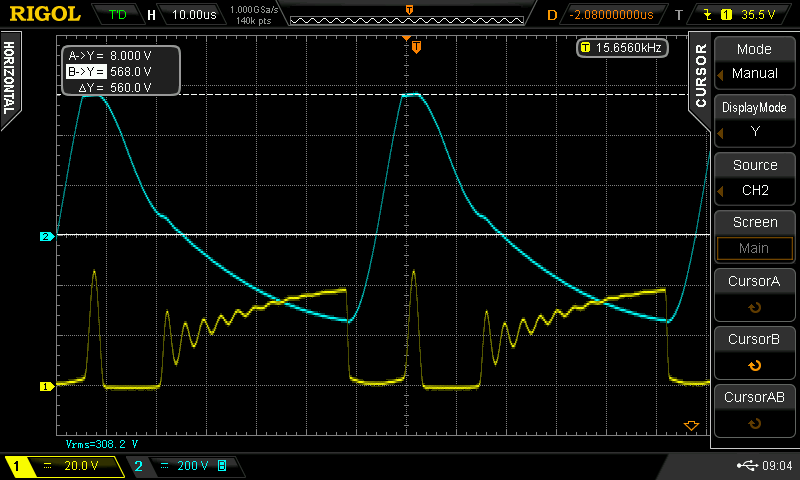Click the channel 2 ground level marker
Screen dimensions: 800x480
pyautogui.click(x=46, y=236)
